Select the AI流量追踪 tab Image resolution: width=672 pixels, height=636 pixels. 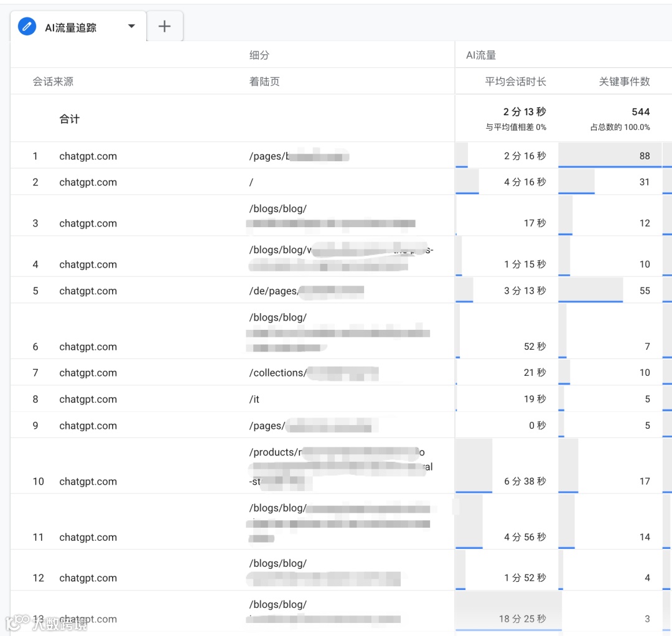tap(78, 27)
